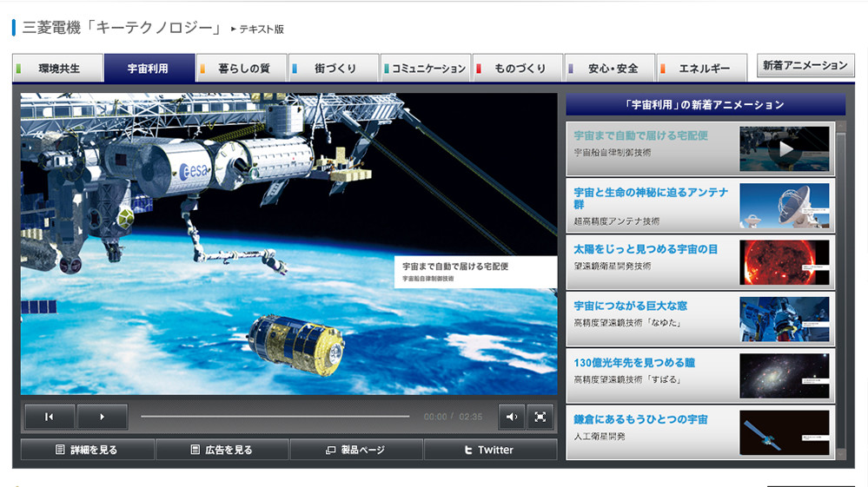Click the galaxy thumbnail for すばる

(x=785, y=375)
